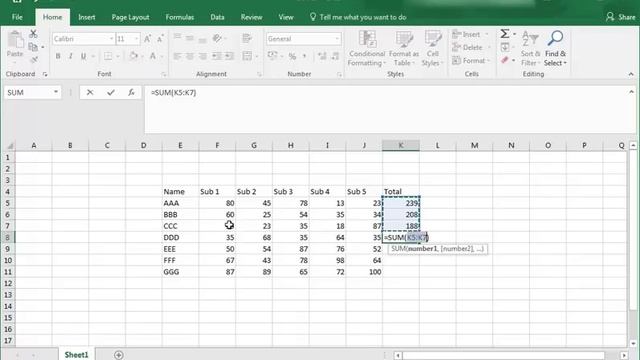Increase font size with the larger A icon
Viewport: 640px width, 360px height.
[148, 39]
